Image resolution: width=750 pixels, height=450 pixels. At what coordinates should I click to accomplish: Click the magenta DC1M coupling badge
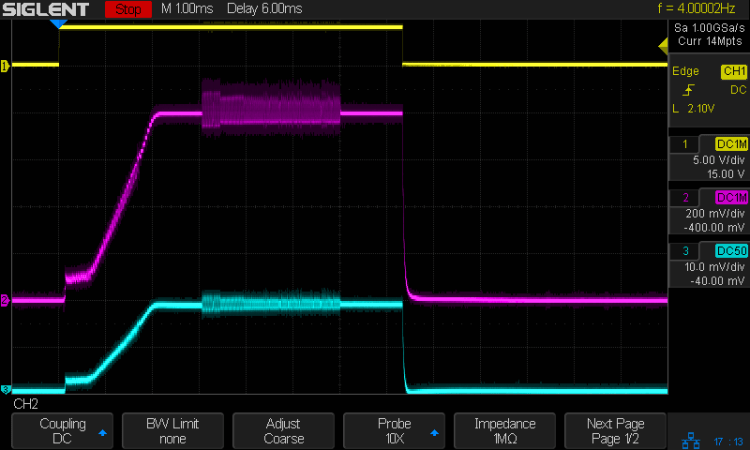click(x=731, y=198)
